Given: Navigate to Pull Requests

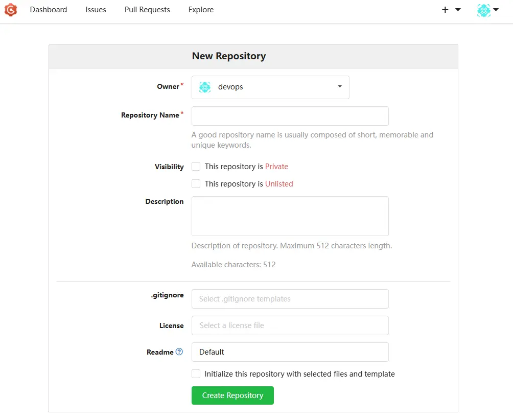Looking at the screenshot, I should (147, 10).
